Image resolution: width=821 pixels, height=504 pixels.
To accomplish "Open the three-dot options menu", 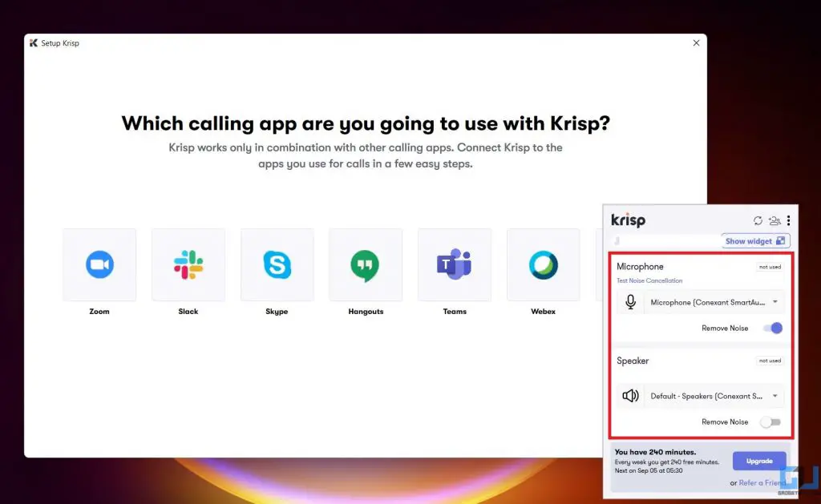I will 788,220.
